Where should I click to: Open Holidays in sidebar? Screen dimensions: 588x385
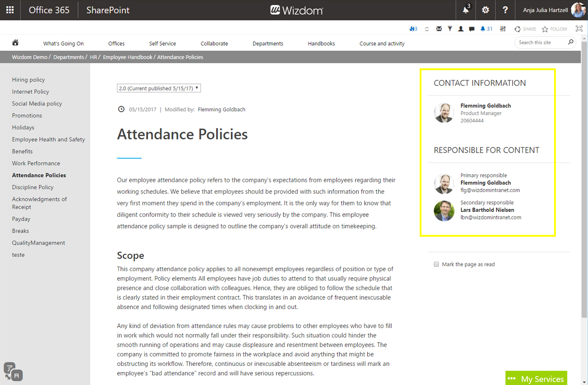(23, 128)
